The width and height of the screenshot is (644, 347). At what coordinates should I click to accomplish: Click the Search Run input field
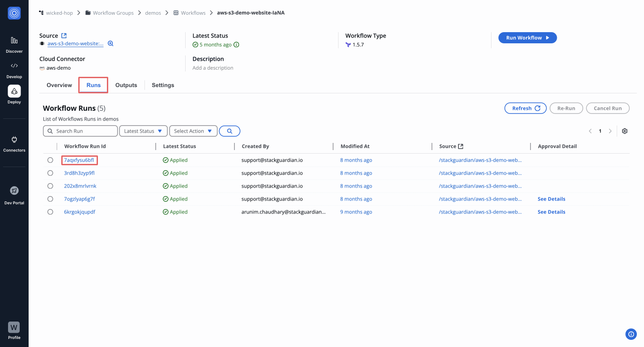pyautogui.click(x=80, y=131)
